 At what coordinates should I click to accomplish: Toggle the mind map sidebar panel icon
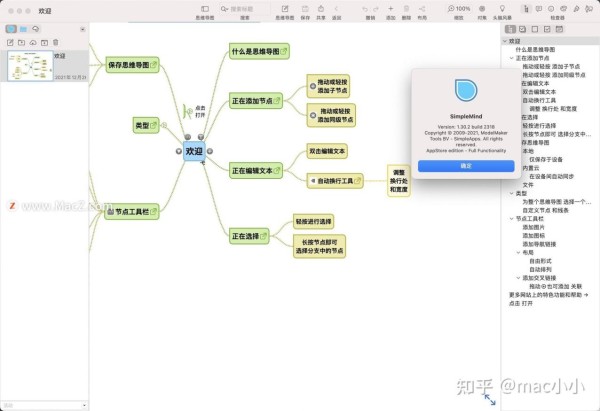(x=205, y=9)
